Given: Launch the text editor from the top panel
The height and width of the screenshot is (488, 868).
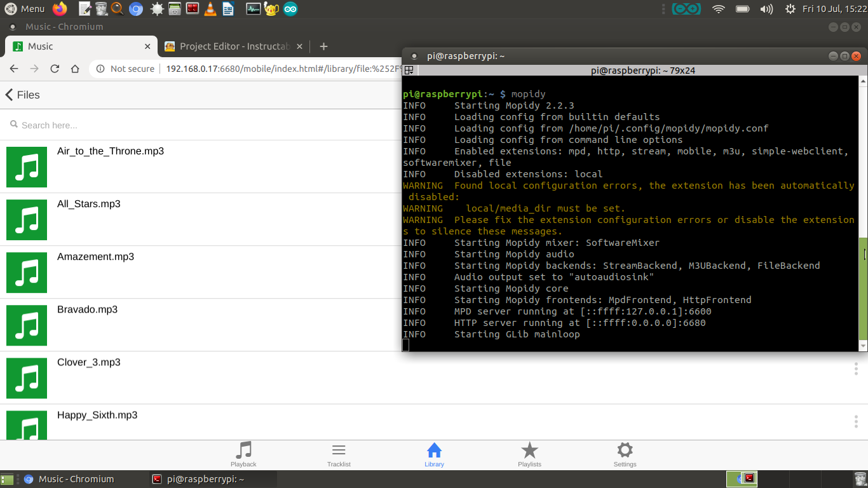Looking at the screenshot, I should [85, 9].
